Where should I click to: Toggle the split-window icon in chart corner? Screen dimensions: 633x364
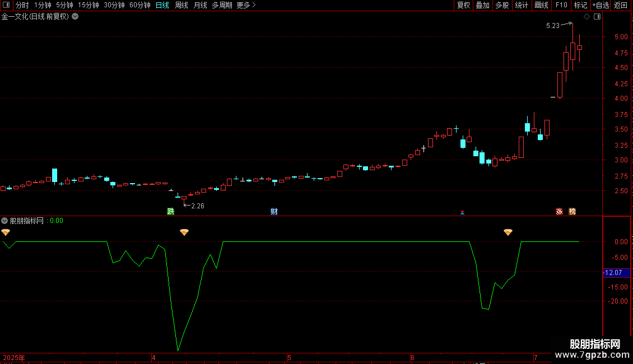(597, 17)
